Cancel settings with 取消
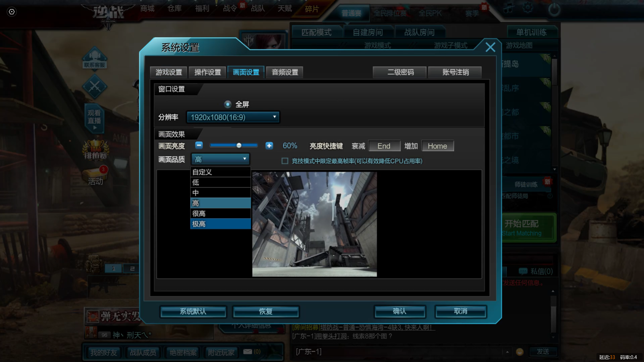Viewport: 644px width, 362px height. point(461,311)
